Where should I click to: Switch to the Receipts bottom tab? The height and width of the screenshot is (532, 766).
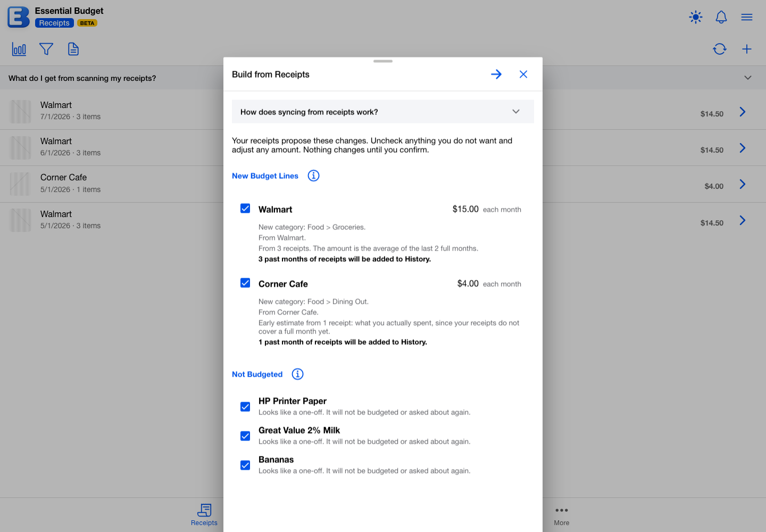click(204, 514)
